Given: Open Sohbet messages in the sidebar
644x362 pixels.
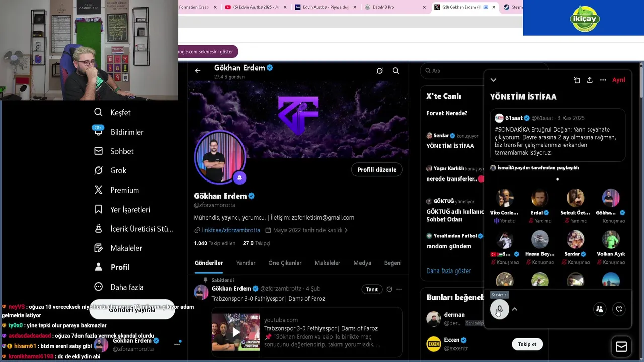Looking at the screenshot, I should 114,151.
